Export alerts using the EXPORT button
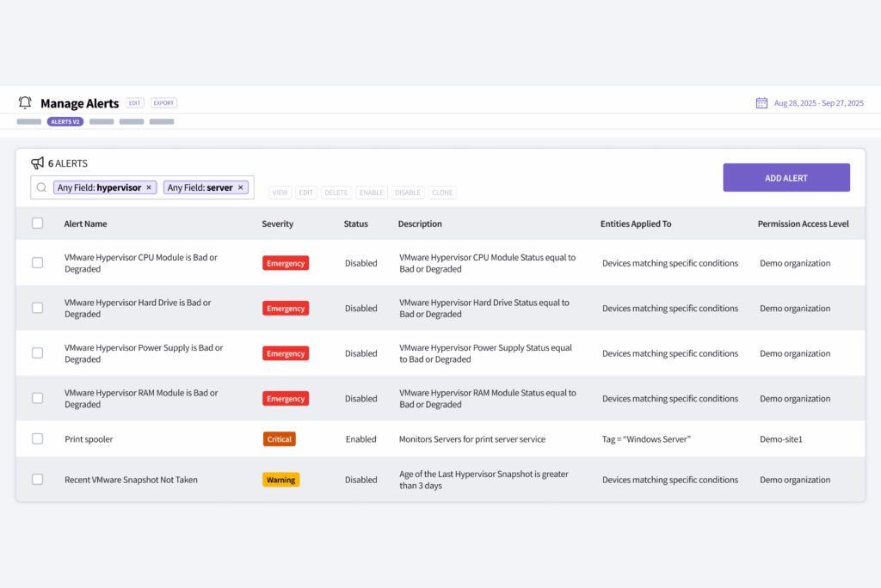This screenshot has width=881, height=588. [163, 102]
